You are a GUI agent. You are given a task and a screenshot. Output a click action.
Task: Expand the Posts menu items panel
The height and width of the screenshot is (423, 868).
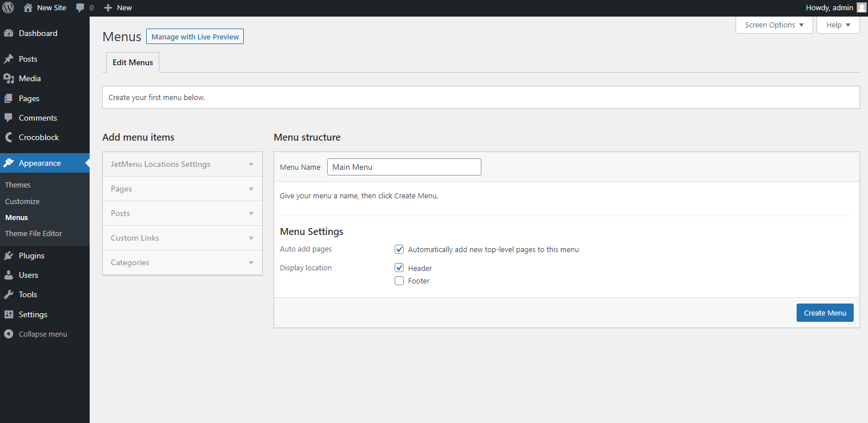pos(182,213)
